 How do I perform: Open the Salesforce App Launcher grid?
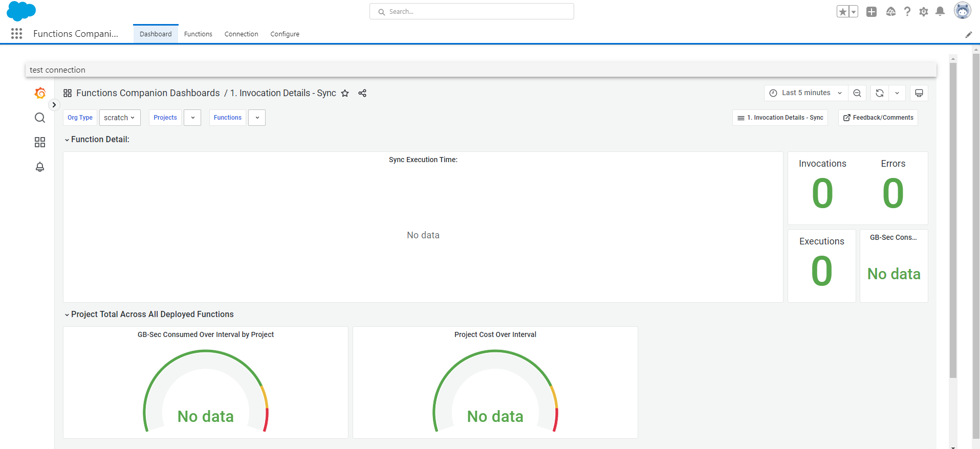click(16, 34)
